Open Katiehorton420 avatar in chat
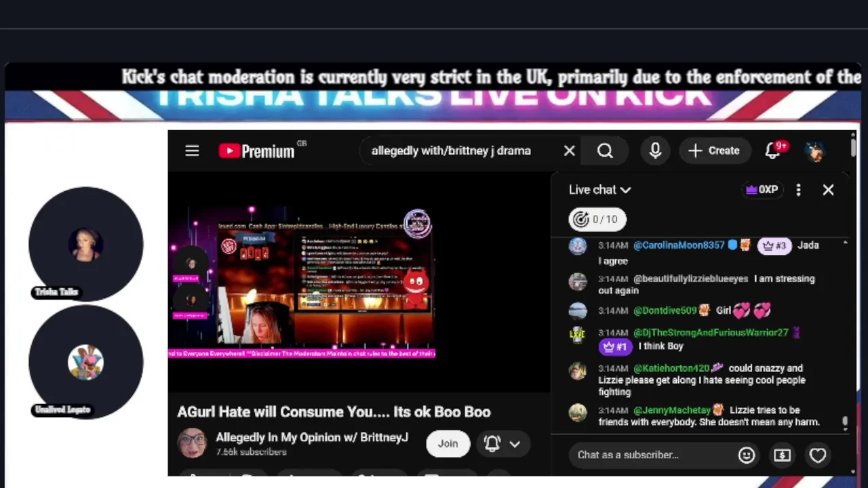868x488 pixels. (x=578, y=371)
